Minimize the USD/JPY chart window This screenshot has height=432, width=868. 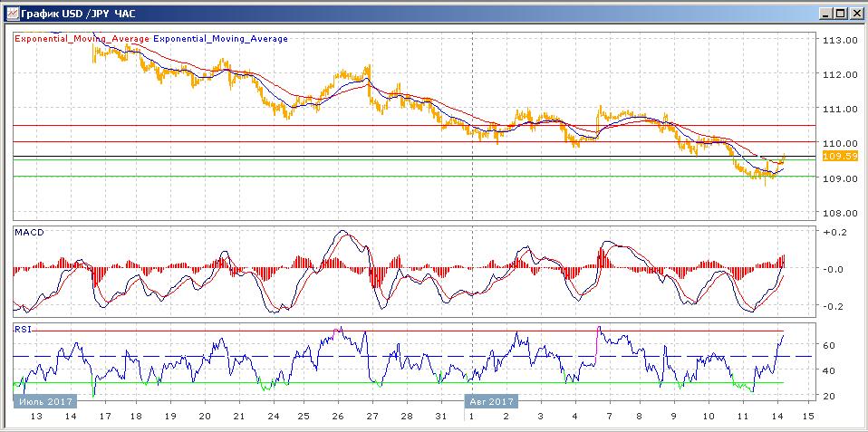(826, 14)
